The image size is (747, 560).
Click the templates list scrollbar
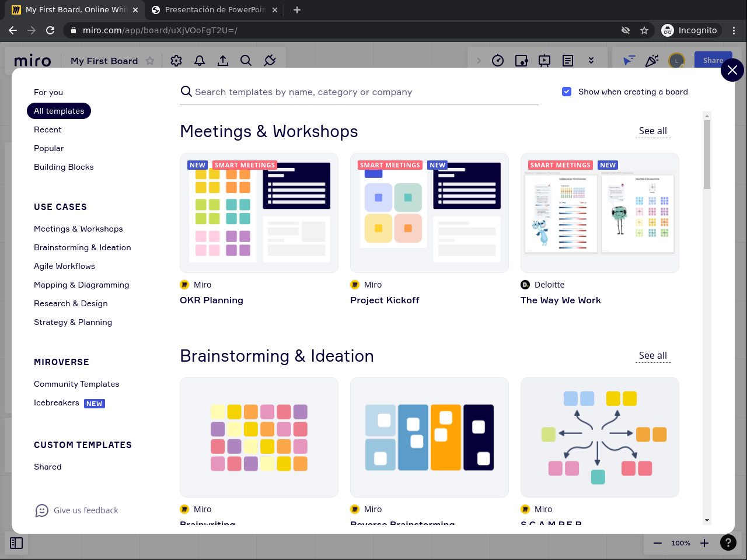707,155
